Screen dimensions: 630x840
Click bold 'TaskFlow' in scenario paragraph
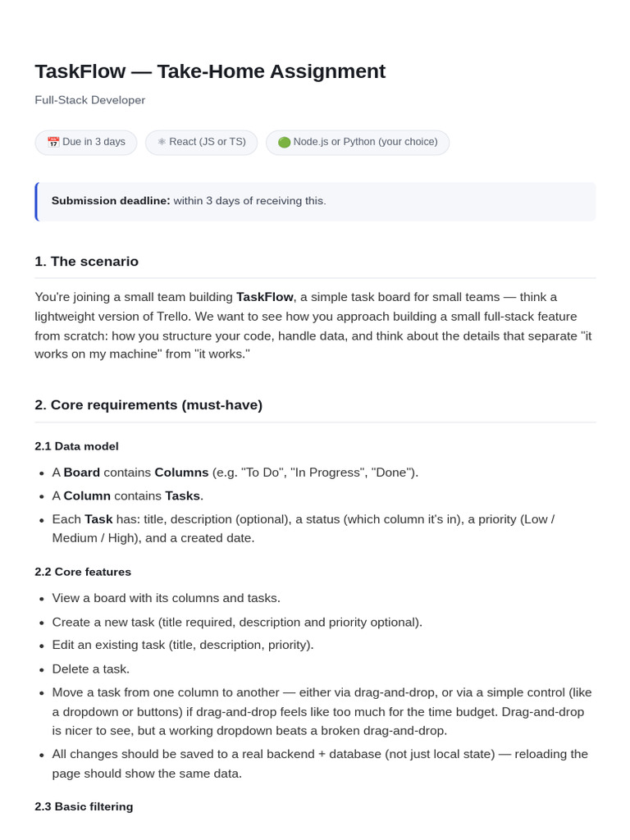(x=265, y=297)
